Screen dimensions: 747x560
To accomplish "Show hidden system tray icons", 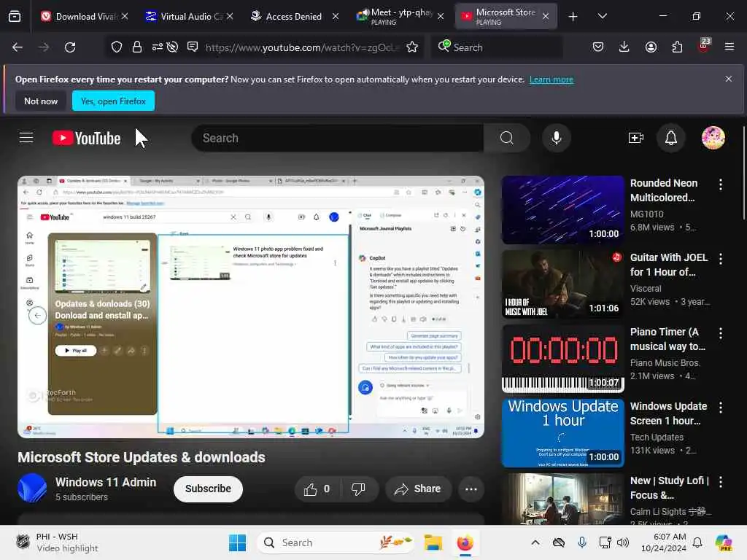I will pyautogui.click(x=535, y=542).
